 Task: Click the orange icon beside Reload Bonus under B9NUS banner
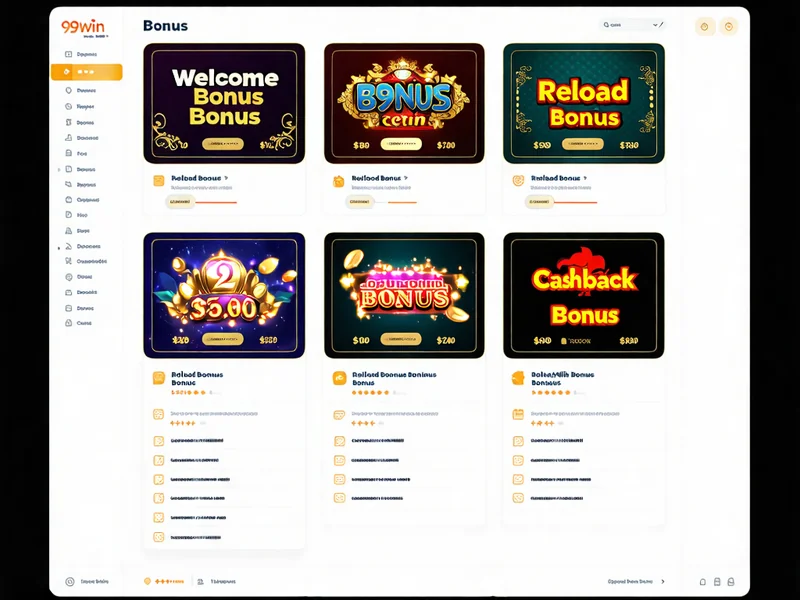pos(338,181)
